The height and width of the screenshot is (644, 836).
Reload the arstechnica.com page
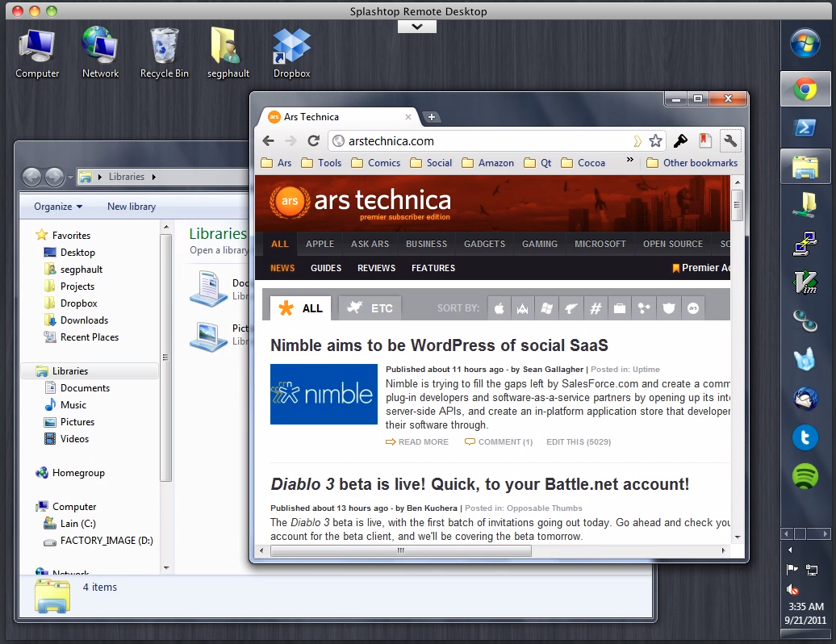(x=313, y=140)
